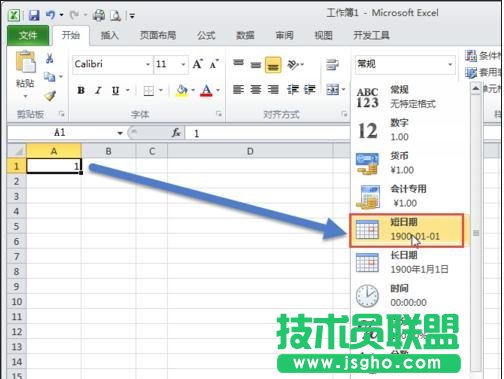
Task: Open alignment group dialog launcher
Action: tap(344, 114)
